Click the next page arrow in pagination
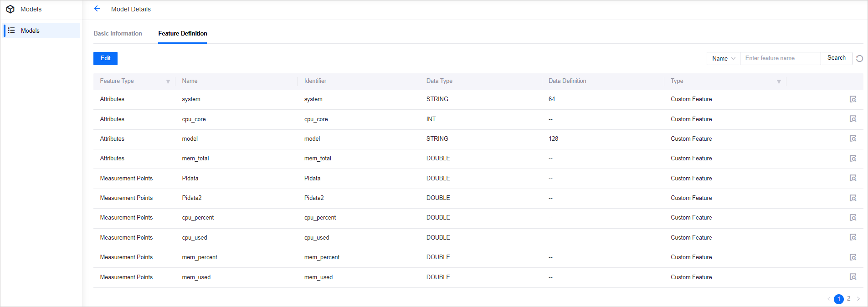Screen dimensions: 868x307 858,299
